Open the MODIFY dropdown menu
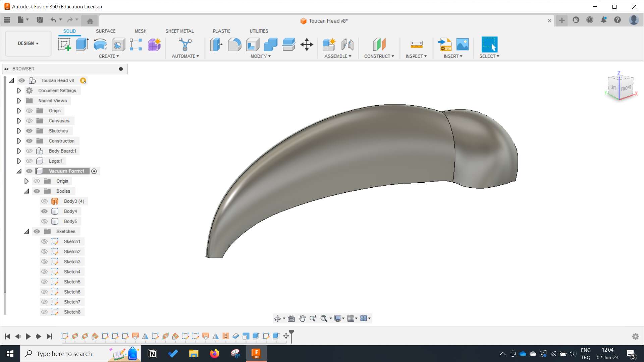The width and height of the screenshot is (644, 362). click(x=261, y=56)
